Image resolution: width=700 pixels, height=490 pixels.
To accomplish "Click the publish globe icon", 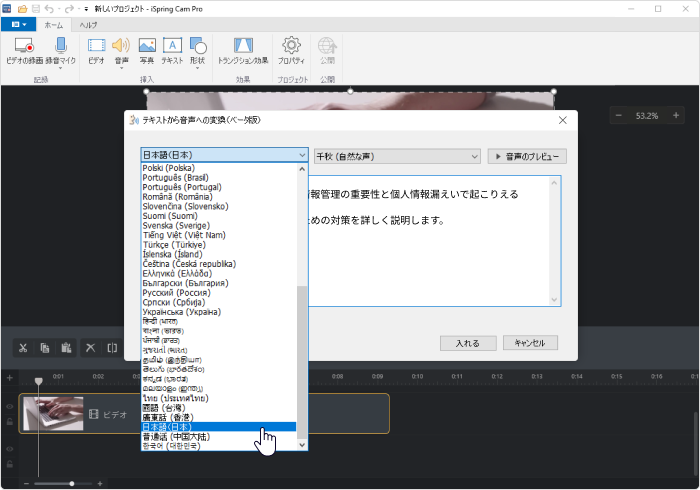I will pyautogui.click(x=327, y=45).
